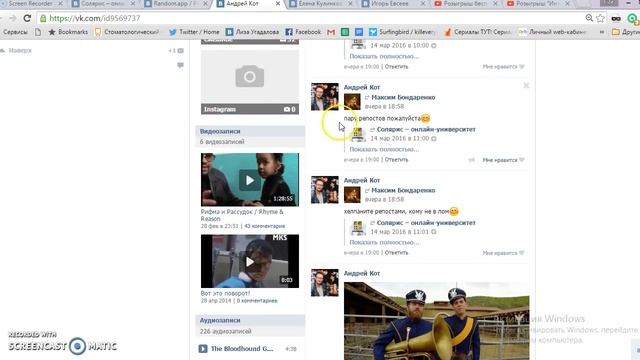This screenshot has height=360, width=640.
Task: Open Солярис link in хелпаните репостами post
Action: (426, 223)
